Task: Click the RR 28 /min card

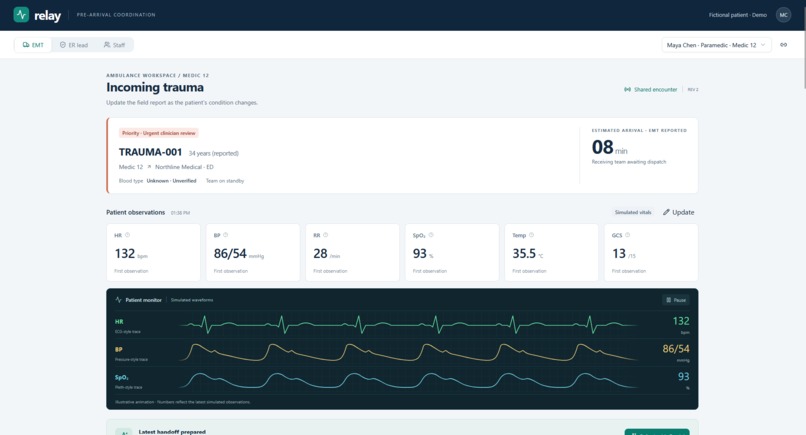Action: pyautogui.click(x=353, y=252)
